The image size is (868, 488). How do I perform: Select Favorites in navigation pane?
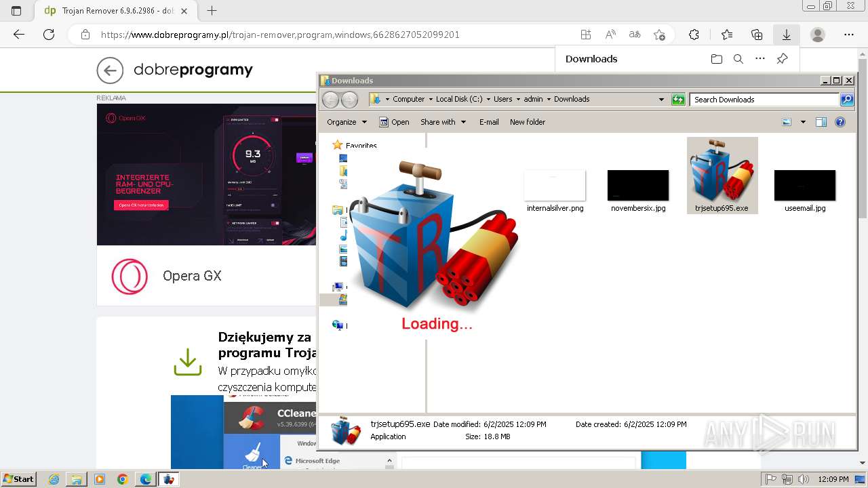point(361,145)
